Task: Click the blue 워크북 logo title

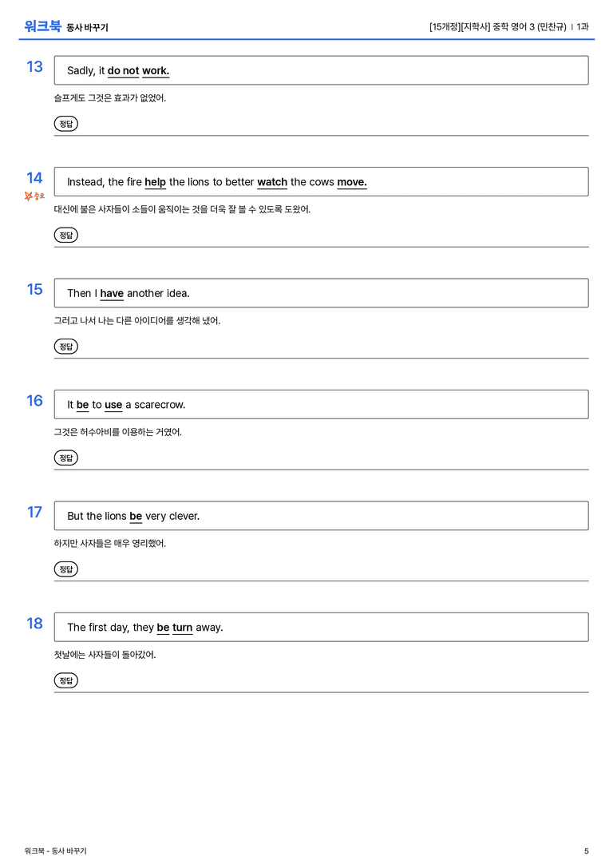Action: coord(42,26)
